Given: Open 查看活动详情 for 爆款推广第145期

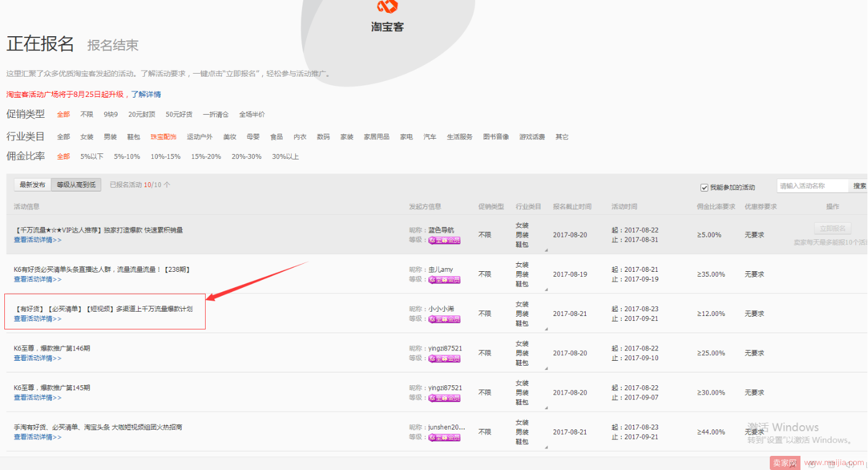Looking at the screenshot, I should click(x=37, y=397).
